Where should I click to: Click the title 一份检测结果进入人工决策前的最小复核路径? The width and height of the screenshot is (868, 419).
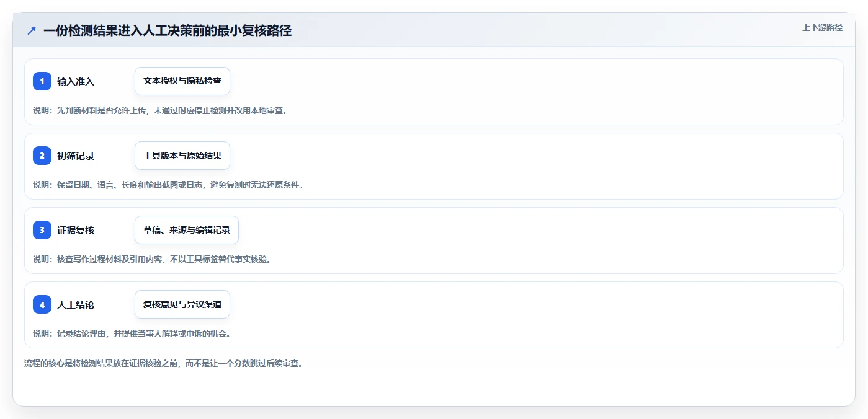point(168,30)
